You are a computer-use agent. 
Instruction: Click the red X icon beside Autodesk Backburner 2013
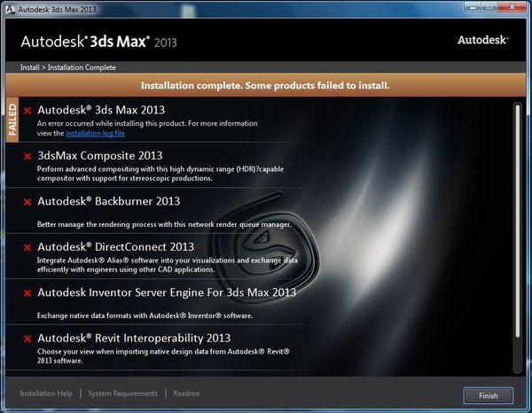tap(27, 202)
